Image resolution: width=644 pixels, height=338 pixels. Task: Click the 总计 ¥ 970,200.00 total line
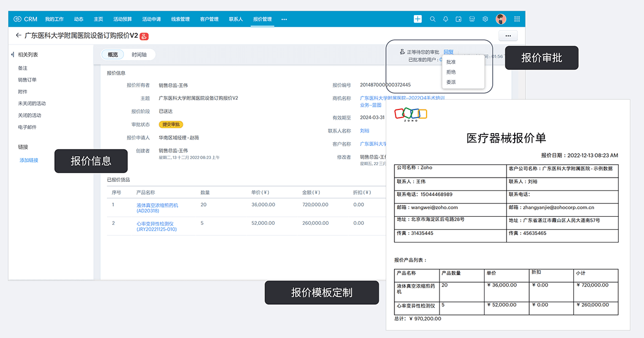(418, 318)
